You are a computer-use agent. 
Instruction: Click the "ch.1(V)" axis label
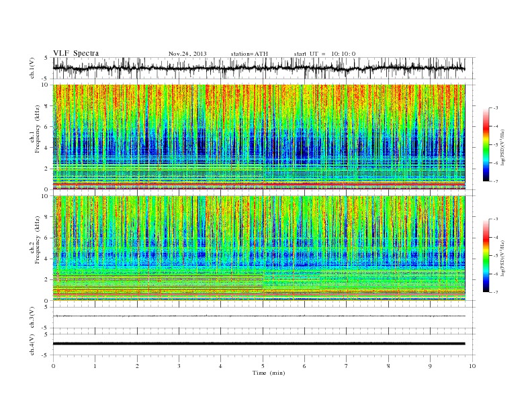(x=32, y=68)
